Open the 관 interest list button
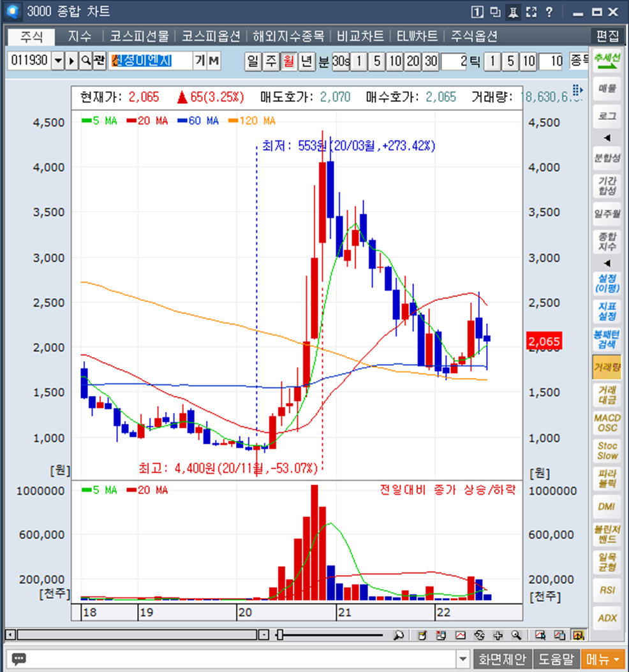629x672 pixels. 99,61
